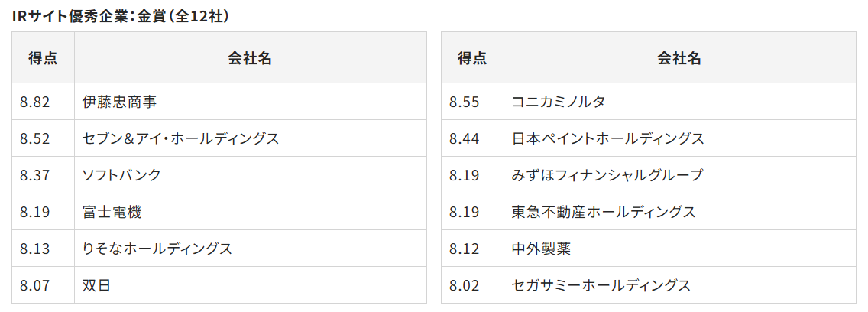Select the 8.02 score value
The width and height of the screenshot is (868, 312).
[x=465, y=285]
